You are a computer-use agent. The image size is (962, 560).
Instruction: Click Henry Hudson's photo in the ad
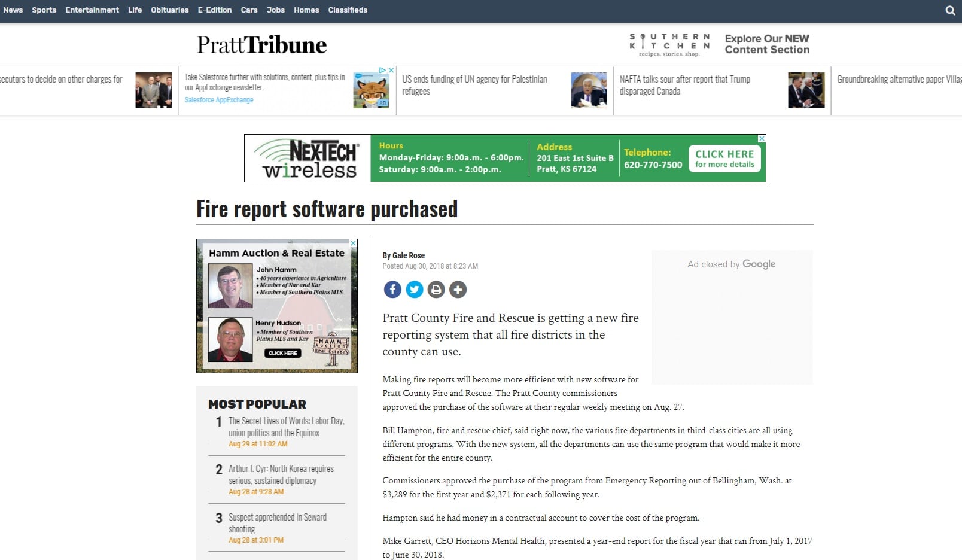tap(230, 339)
